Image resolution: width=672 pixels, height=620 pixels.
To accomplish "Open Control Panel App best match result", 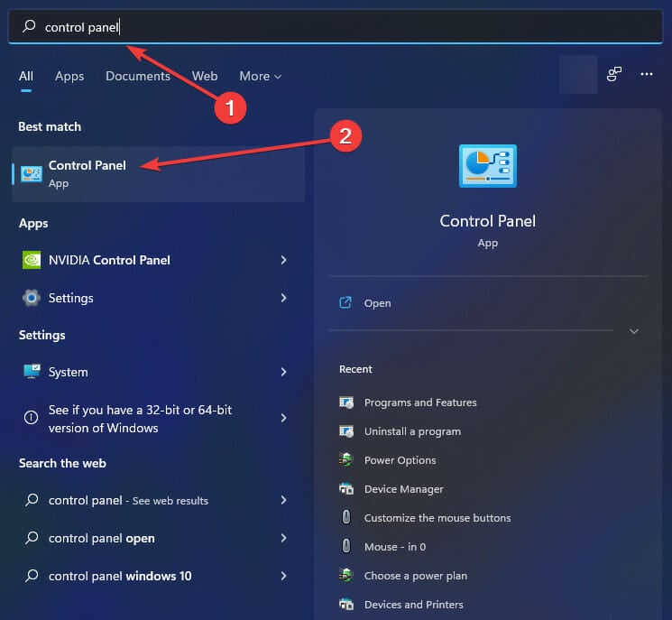I will pyautogui.click(x=158, y=174).
